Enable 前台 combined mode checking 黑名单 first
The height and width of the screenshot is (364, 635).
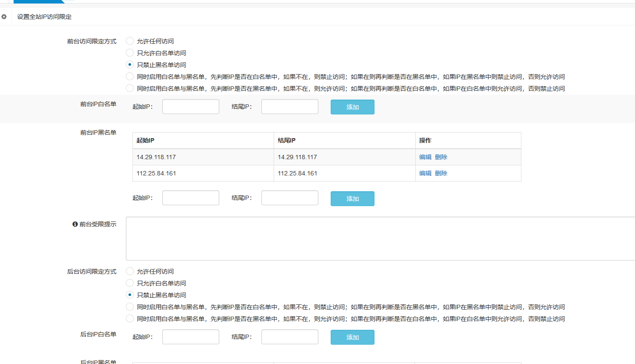tap(130, 88)
